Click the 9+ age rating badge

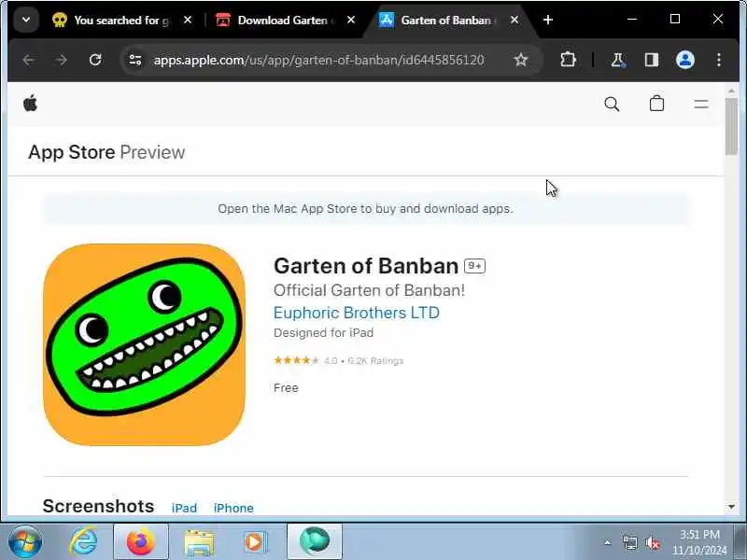[475, 266]
